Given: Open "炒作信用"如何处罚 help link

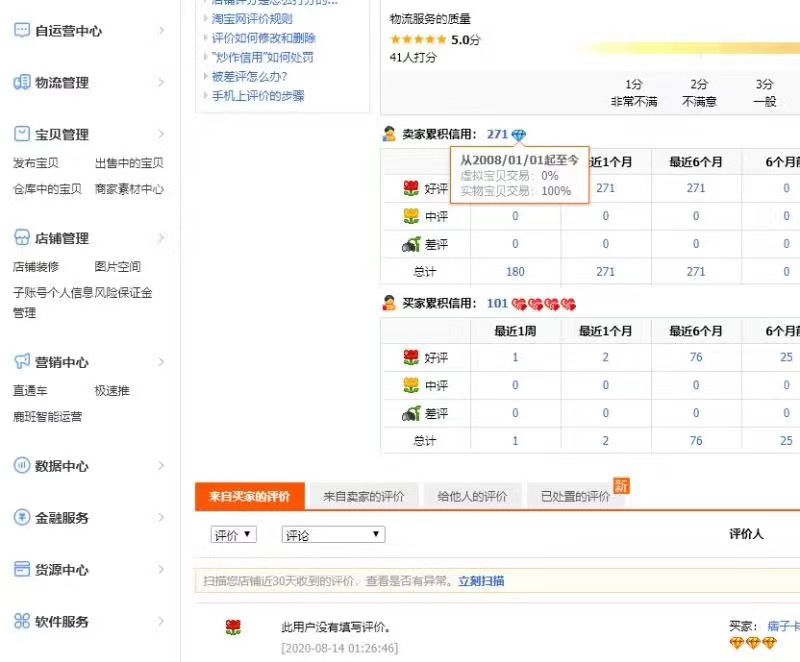Looking at the screenshot, I should (263, 57).
